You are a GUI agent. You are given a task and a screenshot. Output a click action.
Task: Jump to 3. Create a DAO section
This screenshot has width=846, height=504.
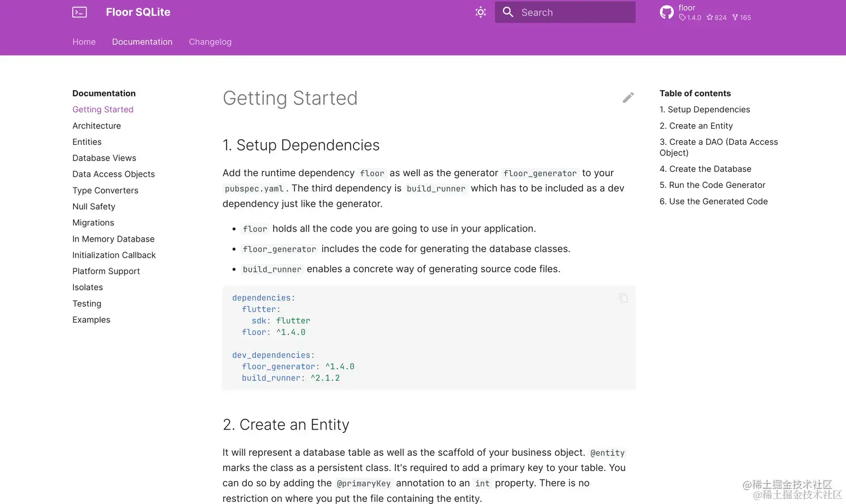pyautogui.click(x=719, y=147)
